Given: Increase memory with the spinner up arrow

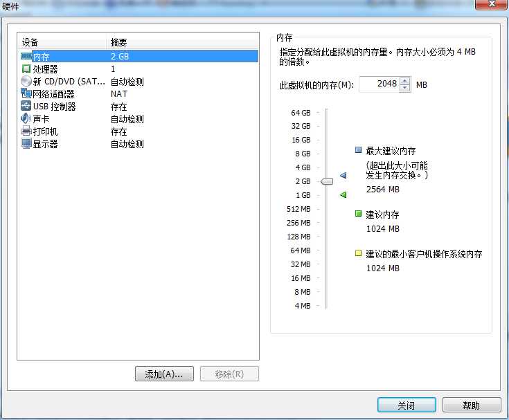Looking at the screenshot, I should coord(404,81).
